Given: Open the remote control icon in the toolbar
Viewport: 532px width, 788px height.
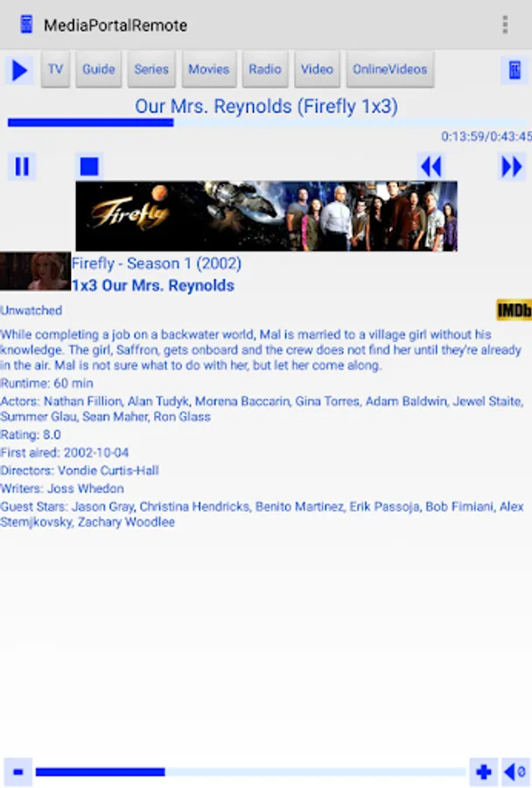Looking at the screenshot, I should point(514,70).
